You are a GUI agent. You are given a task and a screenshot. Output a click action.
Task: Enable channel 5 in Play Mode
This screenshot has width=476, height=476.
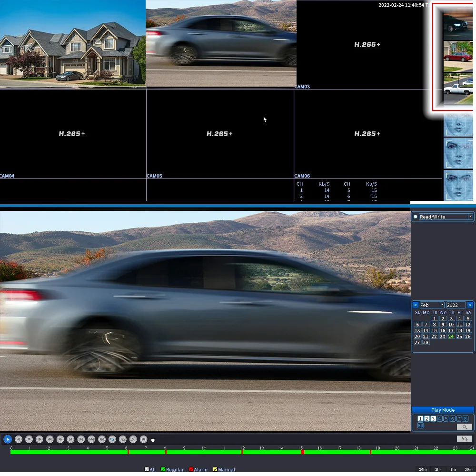click(x=446, y=418)
